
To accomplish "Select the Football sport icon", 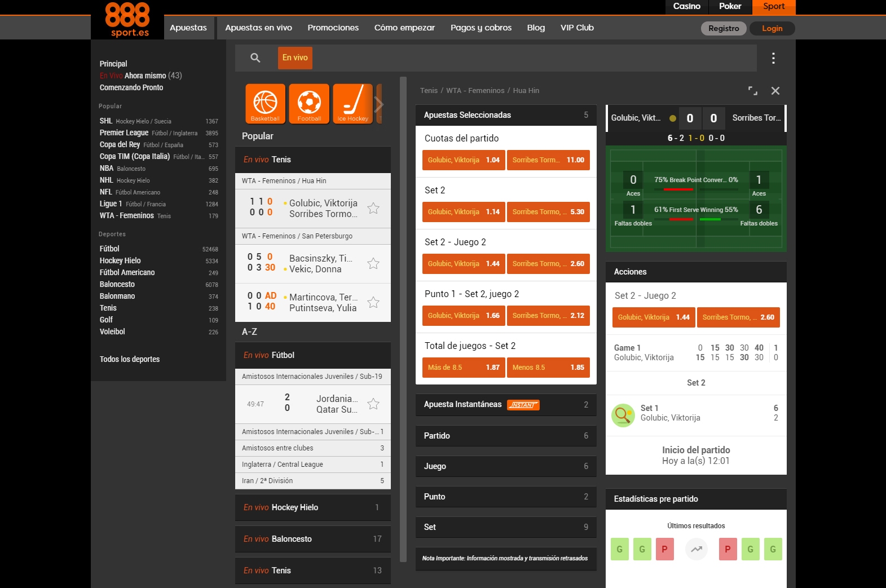I will 309,104.
